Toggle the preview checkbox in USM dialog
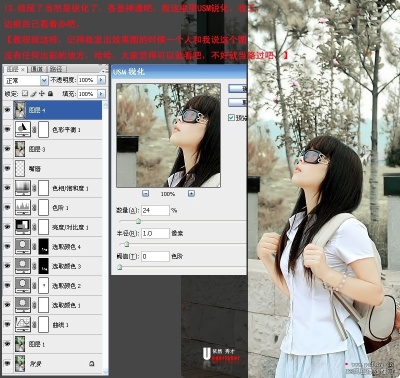Screen dimensions: 400x378 pos(231,117)
